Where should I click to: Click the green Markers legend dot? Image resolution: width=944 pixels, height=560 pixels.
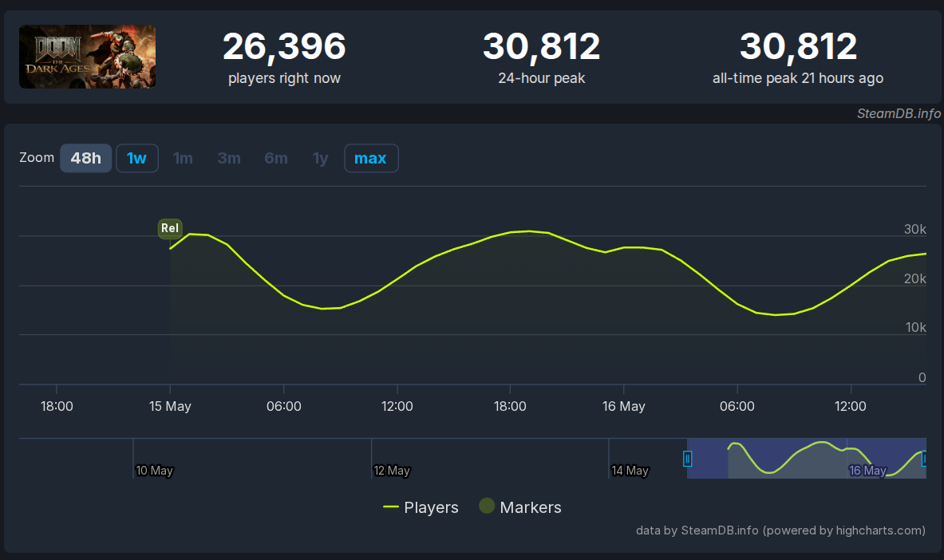487,506
